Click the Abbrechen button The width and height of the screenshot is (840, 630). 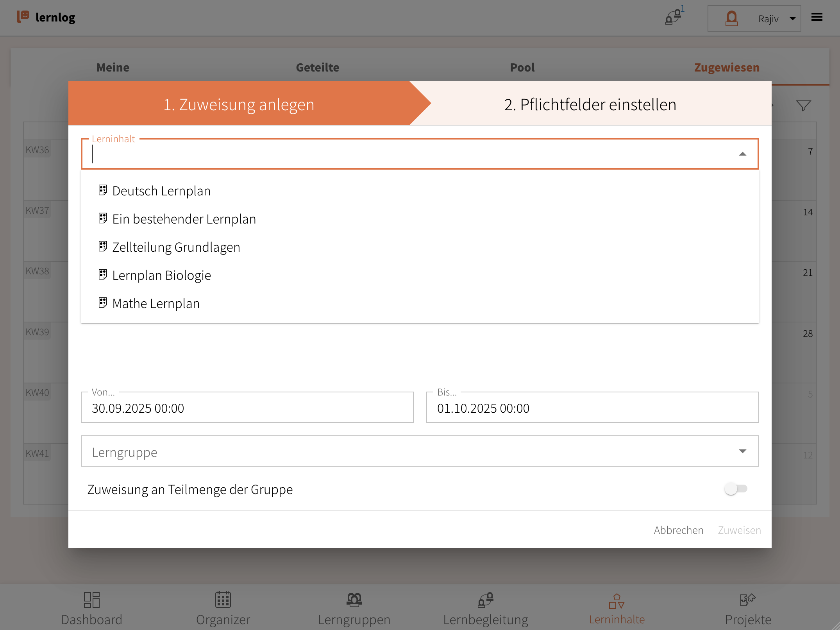click(678, 530)
